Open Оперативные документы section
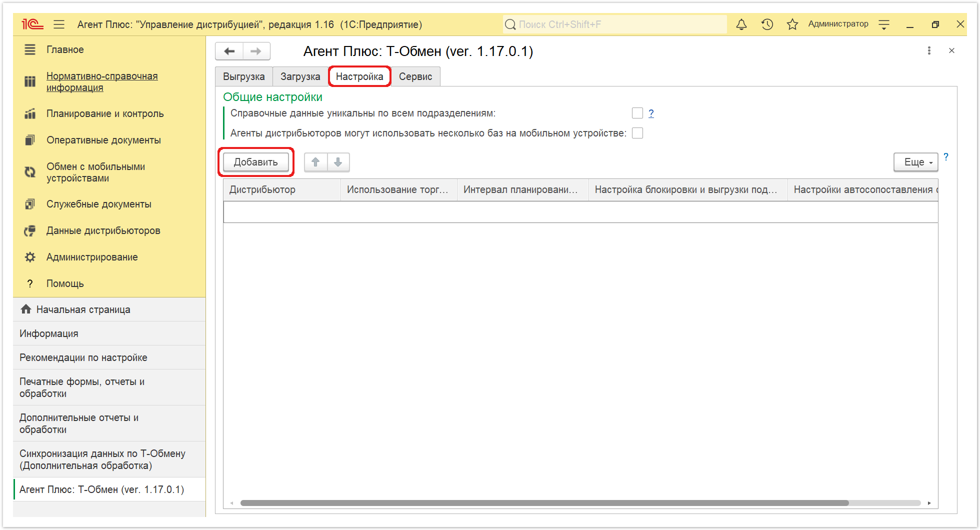 103,140
